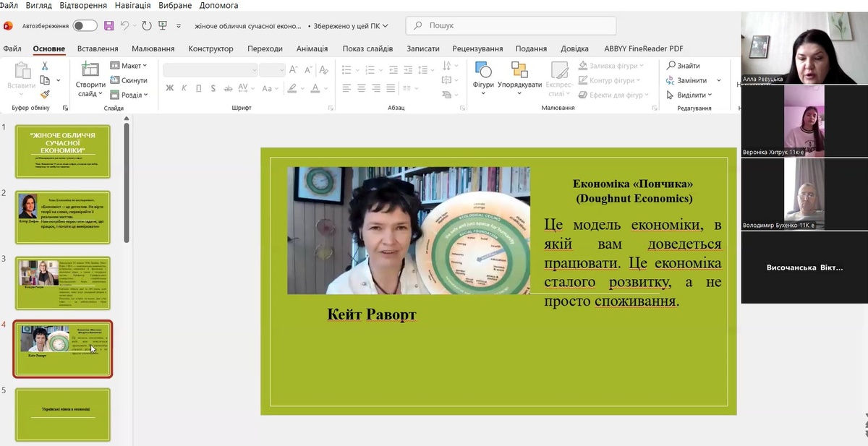
Task: Click the Знайти find button
Action: tap(683, 66)
